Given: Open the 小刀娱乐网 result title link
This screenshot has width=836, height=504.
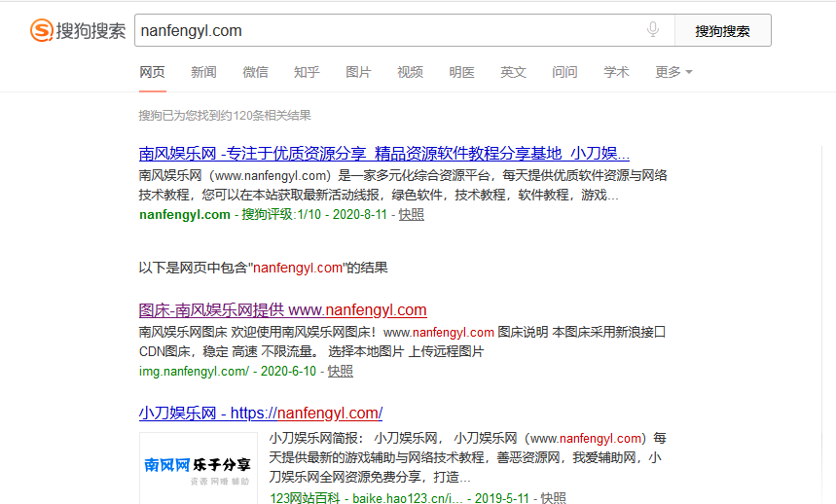Looking at the screenshot, I should 260,413.
